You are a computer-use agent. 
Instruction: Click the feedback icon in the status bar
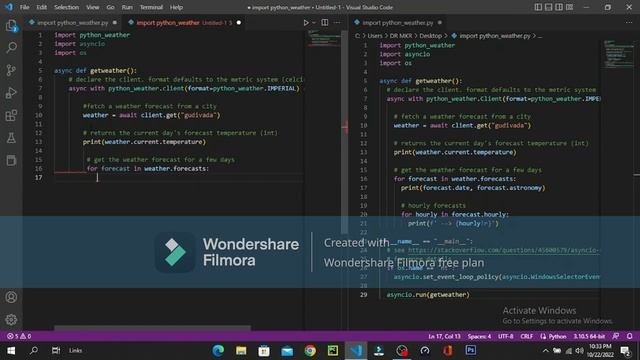pyautogui.click(x=616, y=336)
